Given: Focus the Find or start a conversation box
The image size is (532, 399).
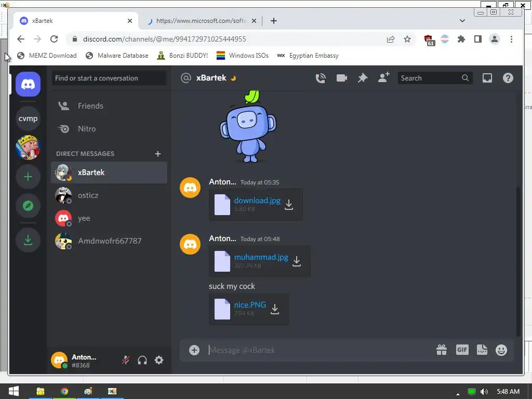Looking at the screenshot, I should click(x=109, y=78).
